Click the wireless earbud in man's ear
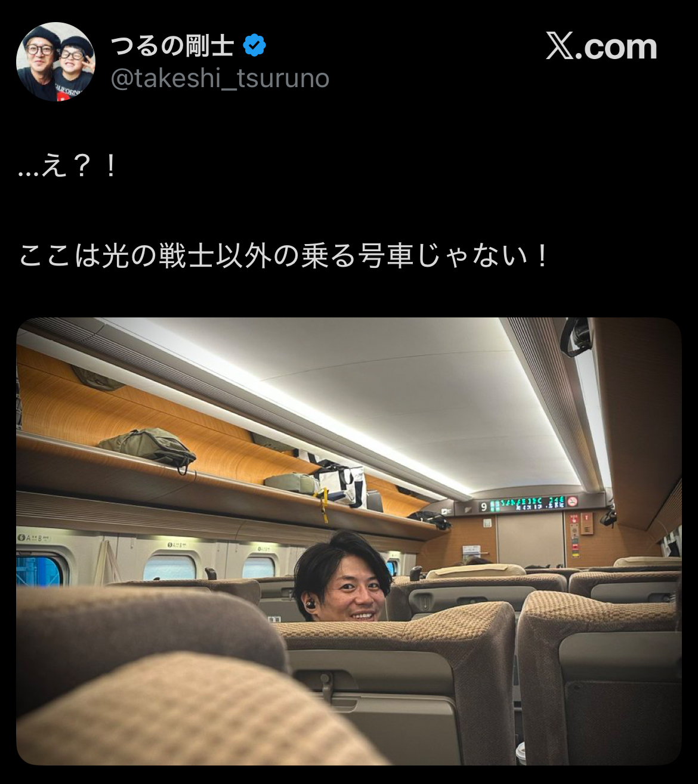Screen dimensions: 698x784 [x=311, y=604]
